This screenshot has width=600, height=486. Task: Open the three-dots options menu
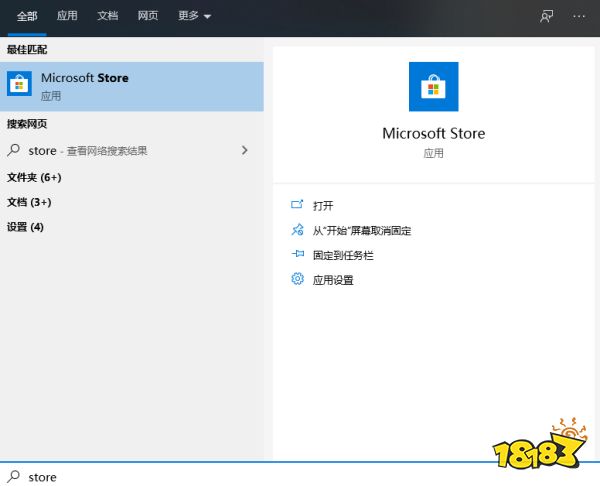pos(579,16)
